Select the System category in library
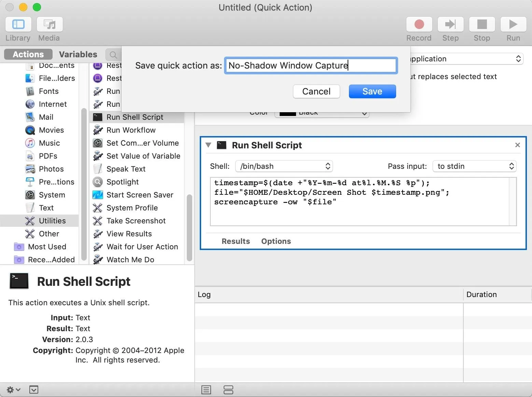 pyautogui.click(x=45, y=195)
